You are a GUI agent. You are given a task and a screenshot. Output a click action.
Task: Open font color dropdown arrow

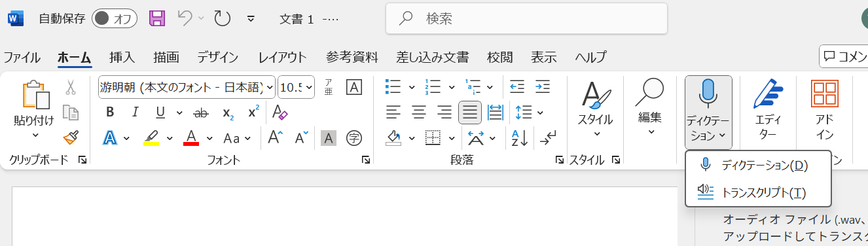click(x=209, y=138)
